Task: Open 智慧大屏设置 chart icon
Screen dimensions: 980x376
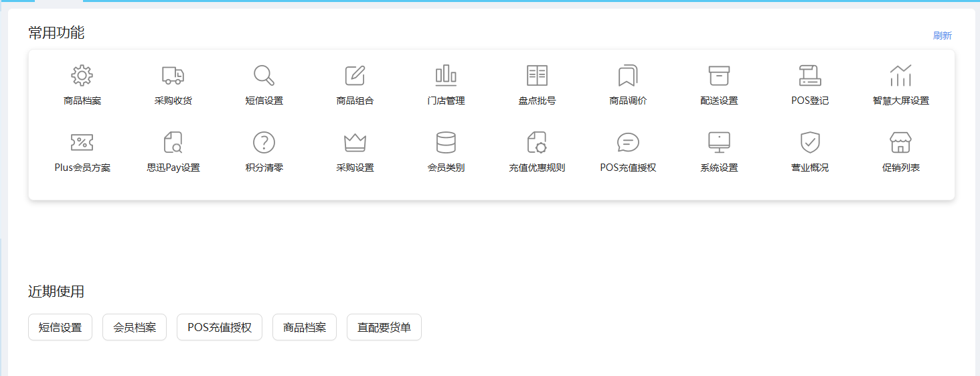Action: [x=901, y=75]
